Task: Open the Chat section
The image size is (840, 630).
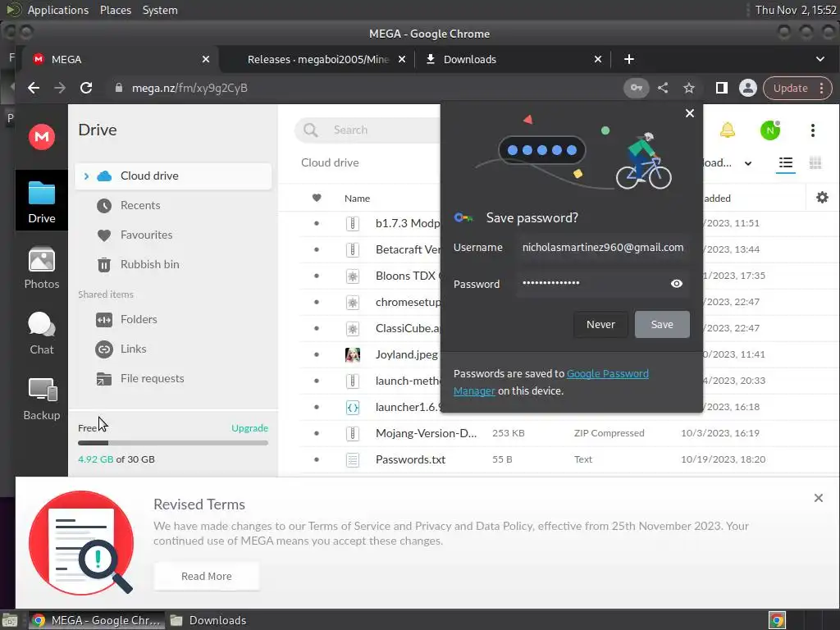Action: point(41,333)
